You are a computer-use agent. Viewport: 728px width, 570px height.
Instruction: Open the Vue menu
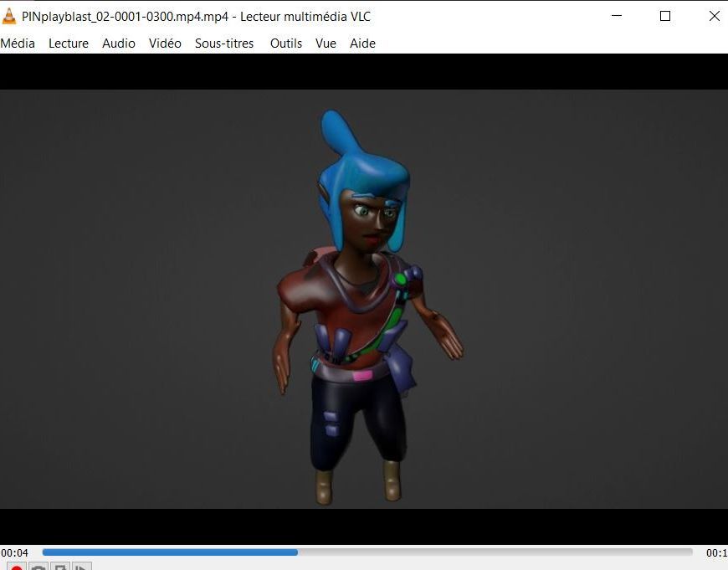point(326,44)
